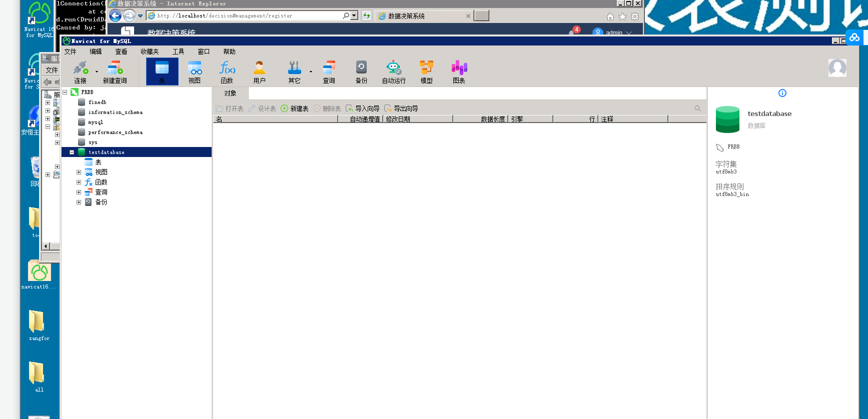This screenshot has height=419, width=868.
Task: Click the 设计表 (Design Table) button
Action: tap(262, 108)
